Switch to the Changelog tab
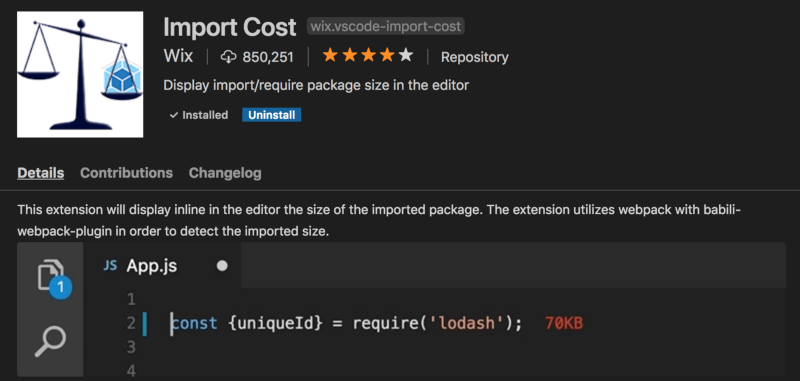The width and height of the screenshot is (800, 381). [225, 173]
